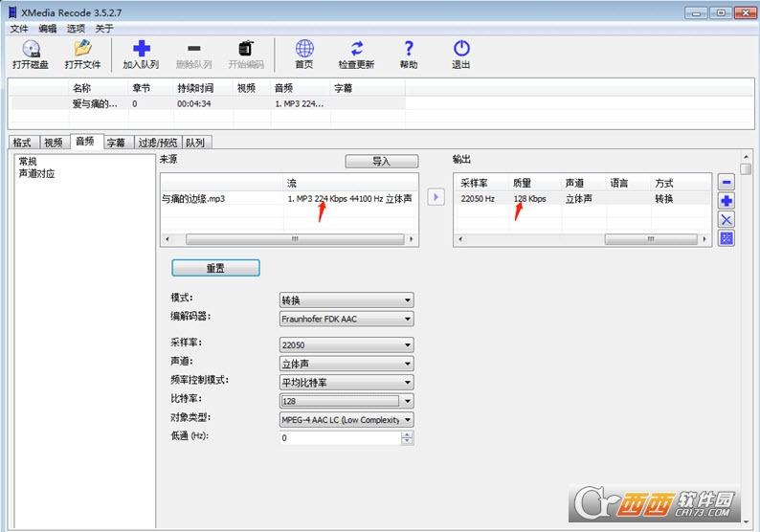
Task: Select the 音频 tab
Action: coord(85,141)
